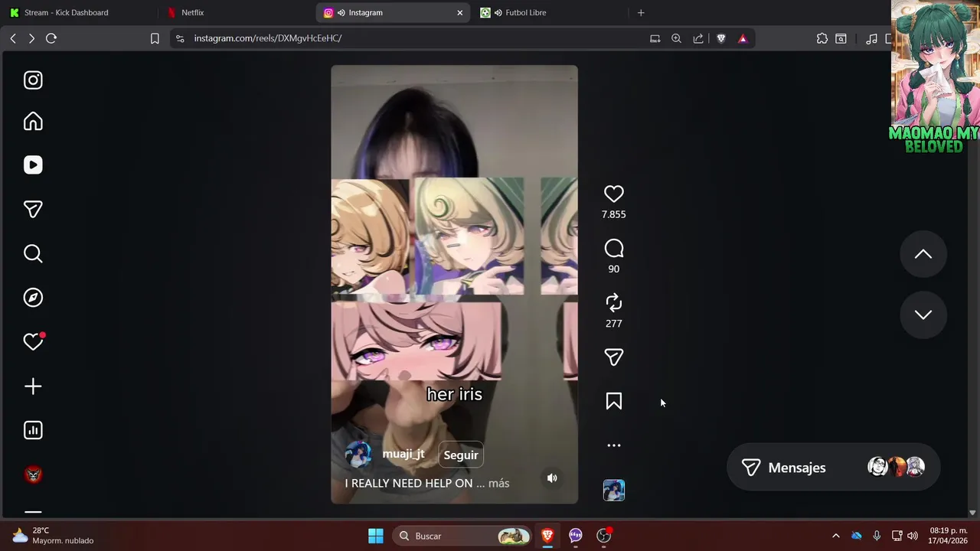Mute the reel audio with speaker button

[x=552, y=478]
